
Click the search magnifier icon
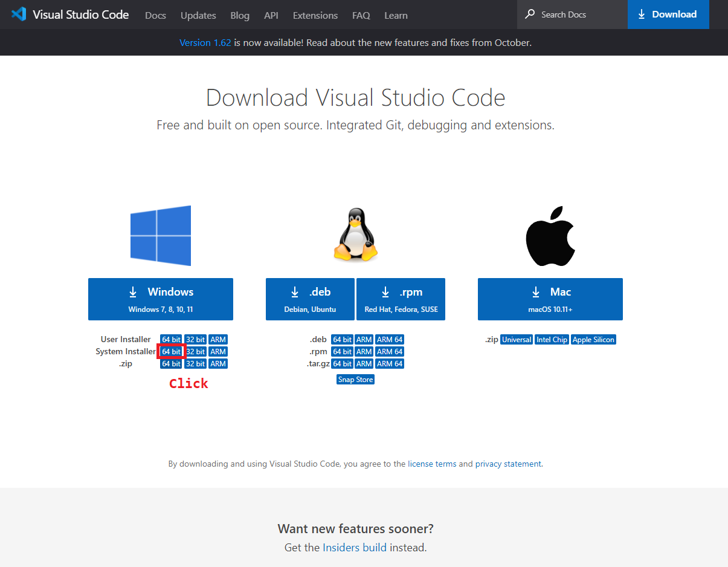tap(530, 14)
